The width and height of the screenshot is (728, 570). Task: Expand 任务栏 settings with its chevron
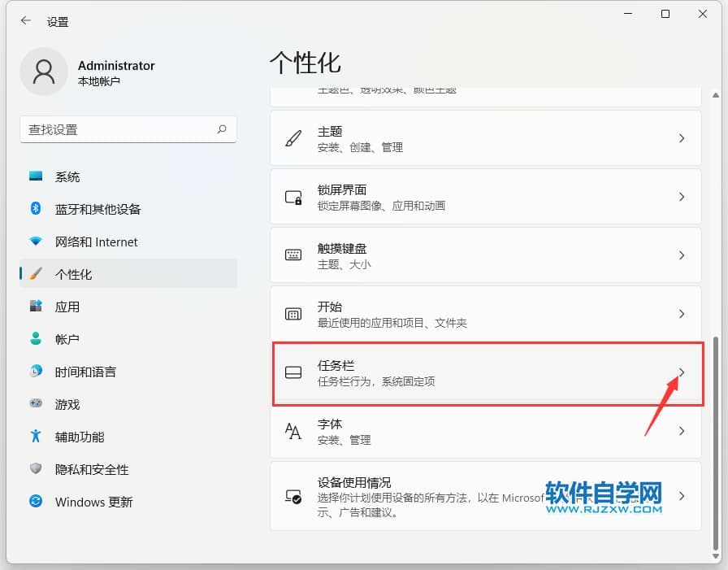coord(681,372)
